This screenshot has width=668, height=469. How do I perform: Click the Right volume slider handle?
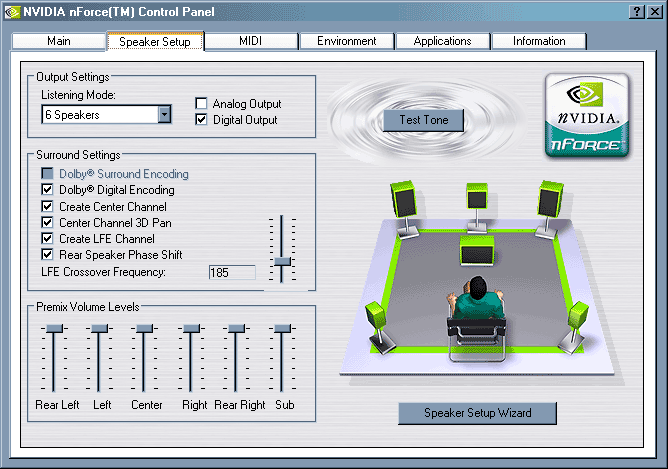coord(191,328)
